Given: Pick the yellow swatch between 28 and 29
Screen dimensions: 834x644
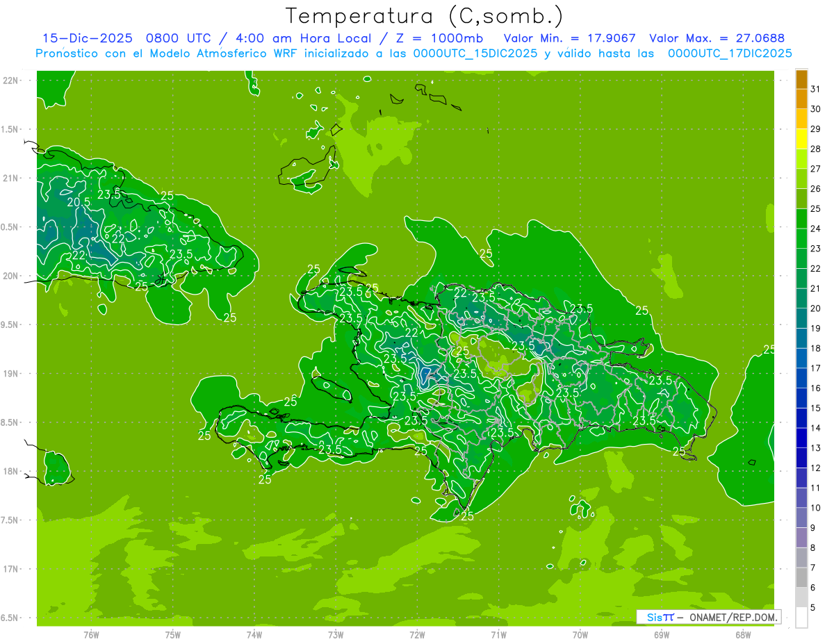Looking at the screenshot, I should [801, 139].
